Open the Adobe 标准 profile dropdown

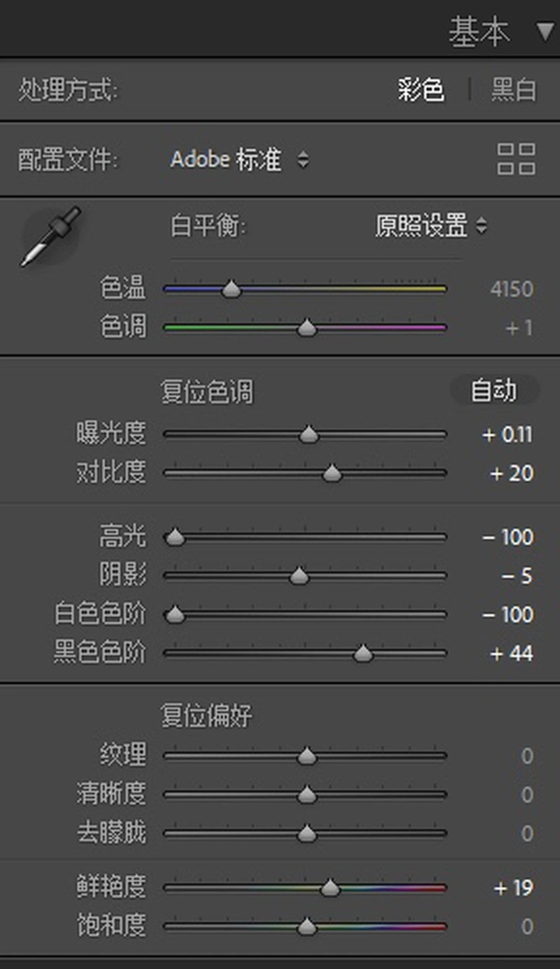tap(240, 160)
